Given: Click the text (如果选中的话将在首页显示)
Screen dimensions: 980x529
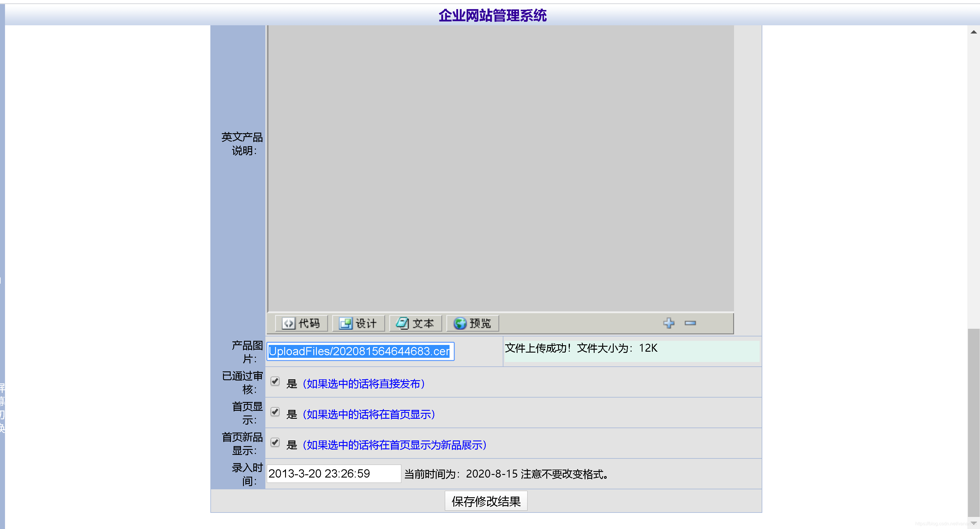Looking at the screenshot, I should click(x=368, y=414).
